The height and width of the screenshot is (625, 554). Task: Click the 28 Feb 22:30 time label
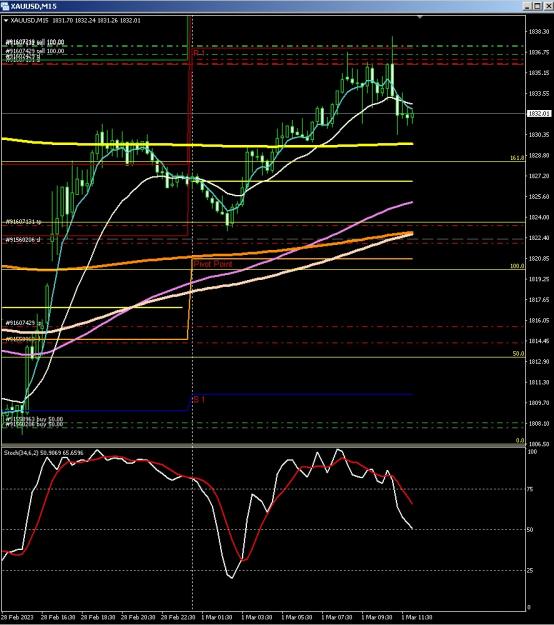pyautogui.click(x=178, y=617)
